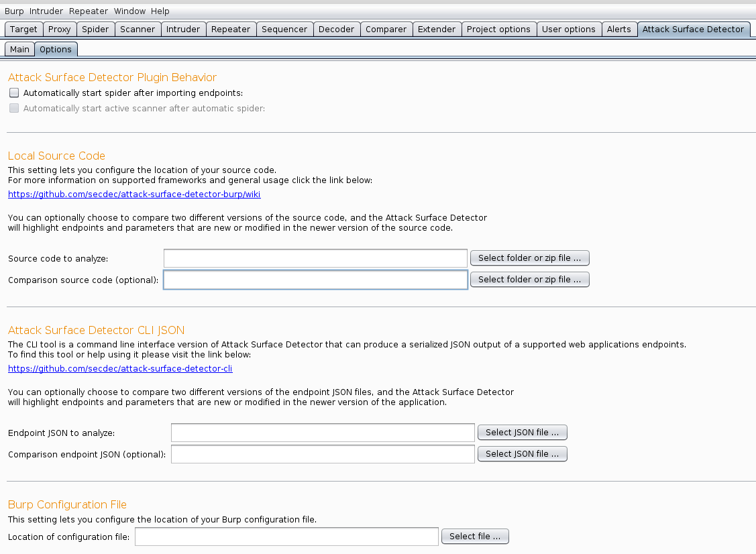The image size is (756, 554).
Task: Focus the Comparison source code input field
Action: (x=315, y=280)
